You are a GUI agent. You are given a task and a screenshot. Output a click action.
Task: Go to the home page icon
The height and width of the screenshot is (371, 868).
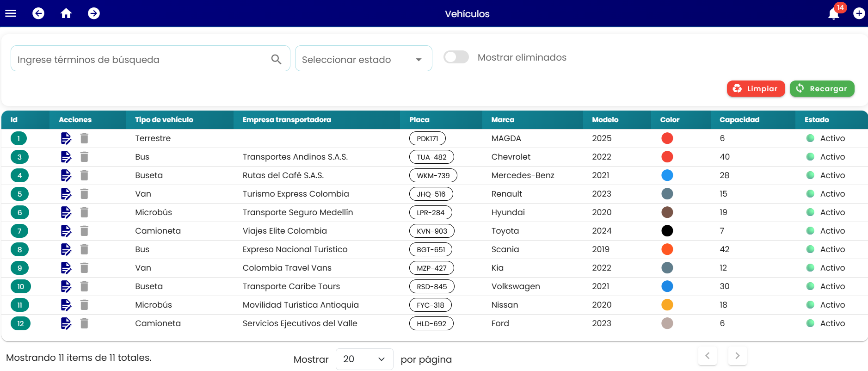pyautogui.click(x=66, y=13)
